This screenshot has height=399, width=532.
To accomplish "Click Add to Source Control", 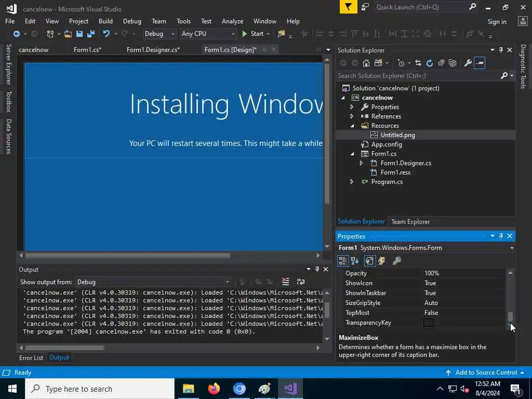I will 486,372.
